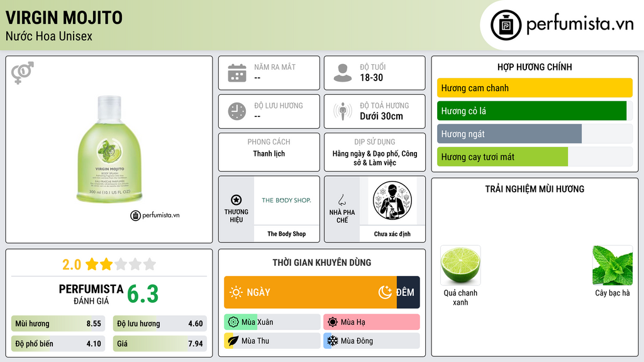This screenshot has height=362, width=644.
Task: Click the perfumer illustration above Chưa xác định
Action: point(392,200)
